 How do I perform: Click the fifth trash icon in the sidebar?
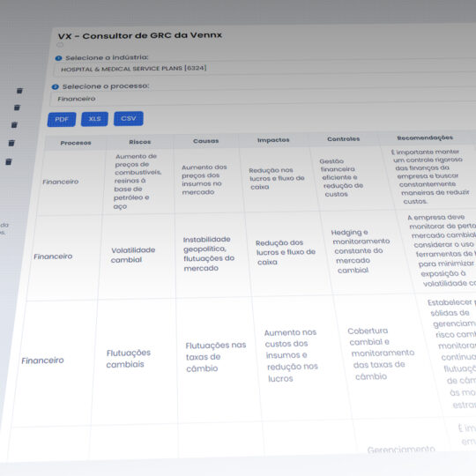coord(9,162)
